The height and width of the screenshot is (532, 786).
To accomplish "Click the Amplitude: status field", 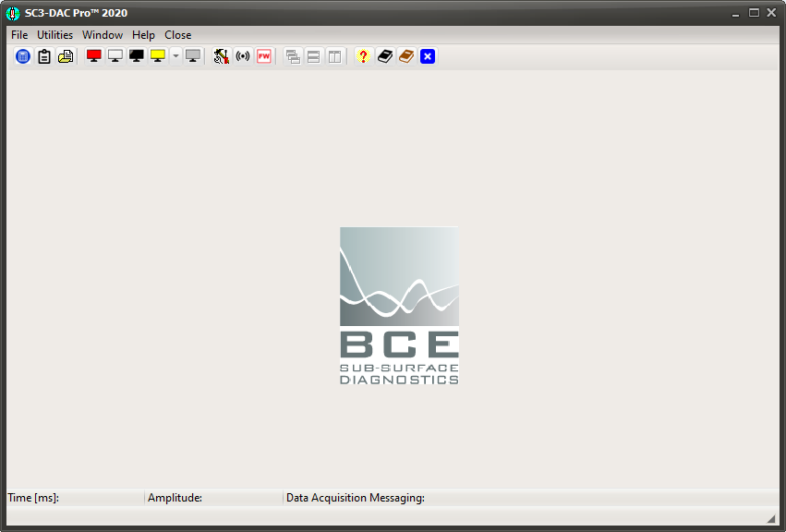I will [214, 498].
